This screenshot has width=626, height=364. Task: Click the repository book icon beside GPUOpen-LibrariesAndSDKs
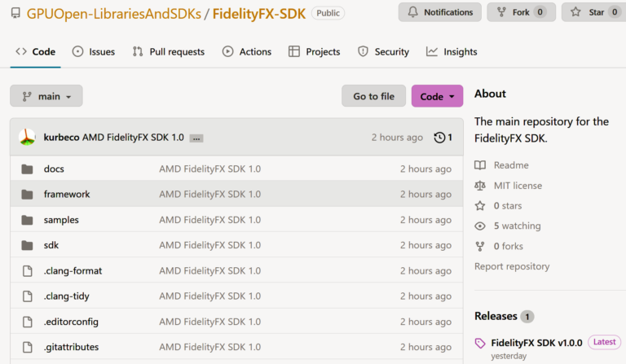[15, 13]
